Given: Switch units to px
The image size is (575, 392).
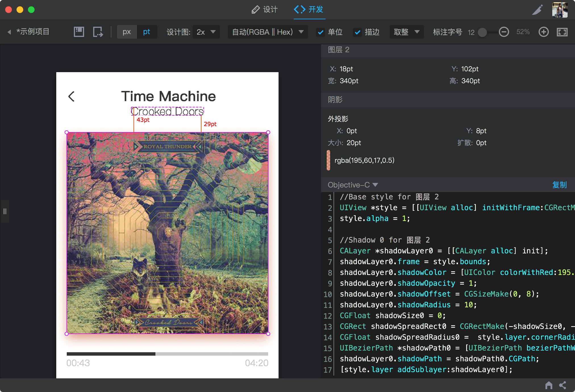Looking at the screenshot, I should [x=127, y=32].
